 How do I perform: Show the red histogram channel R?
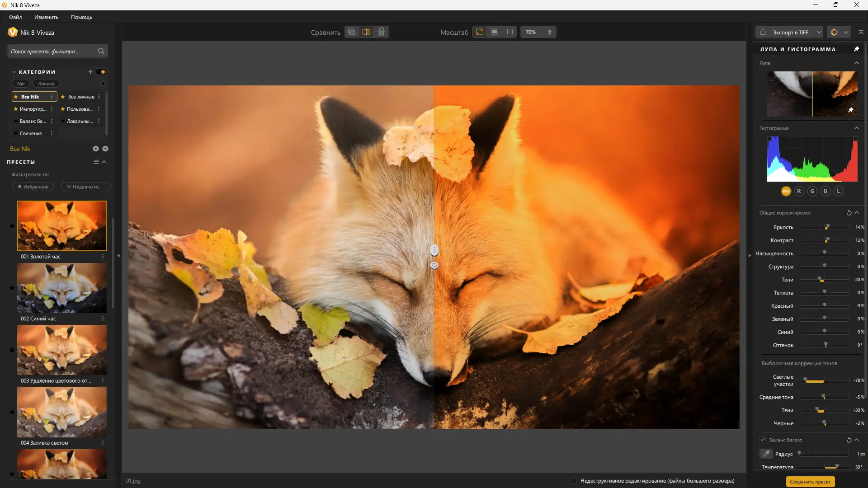(799, 191)
